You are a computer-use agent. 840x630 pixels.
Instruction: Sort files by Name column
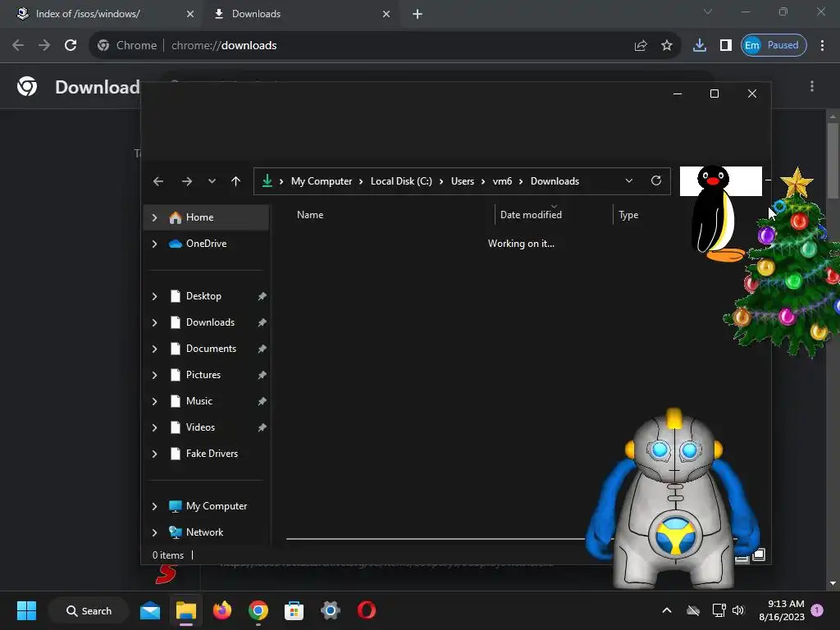[310, 214]
